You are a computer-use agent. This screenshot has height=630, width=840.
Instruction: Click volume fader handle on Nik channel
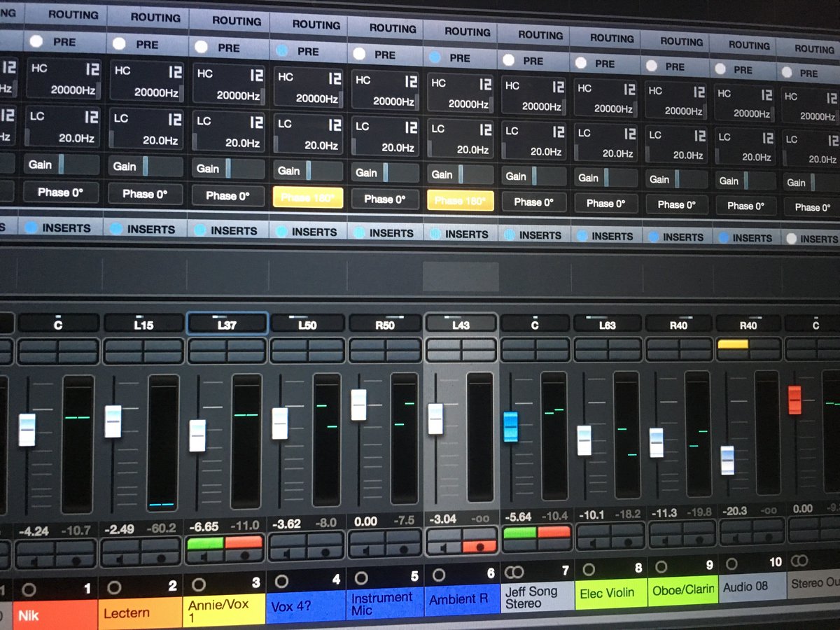(27, 430)
